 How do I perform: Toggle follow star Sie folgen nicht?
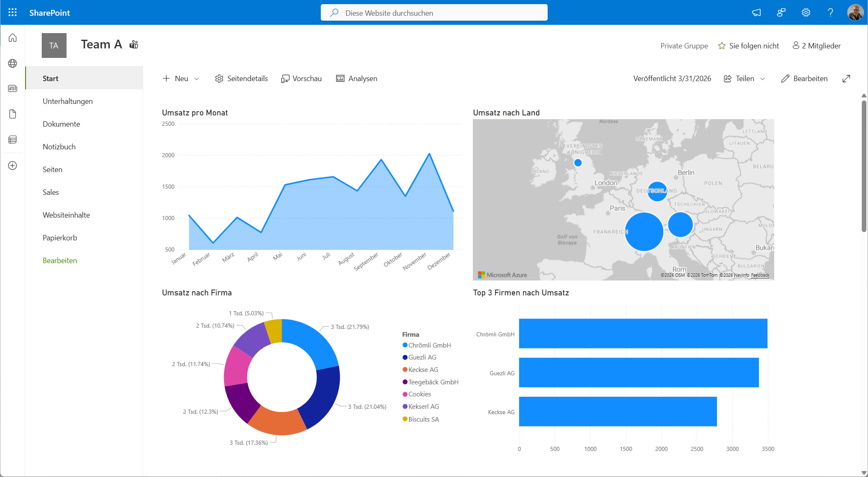tap(722, 46)
